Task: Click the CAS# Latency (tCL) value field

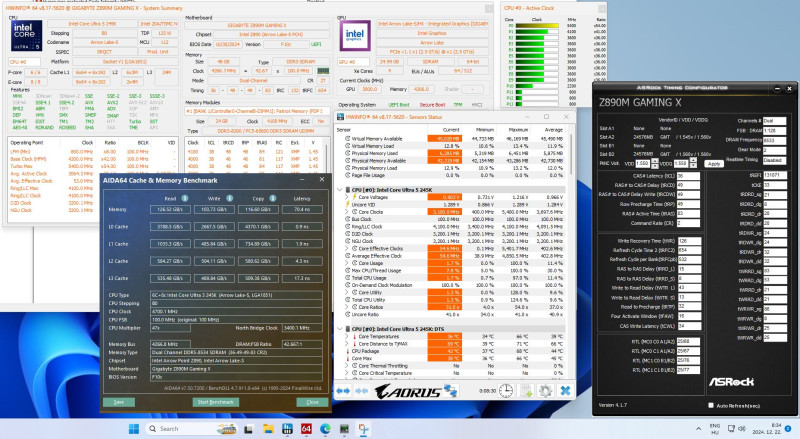Action: point(688,176)
